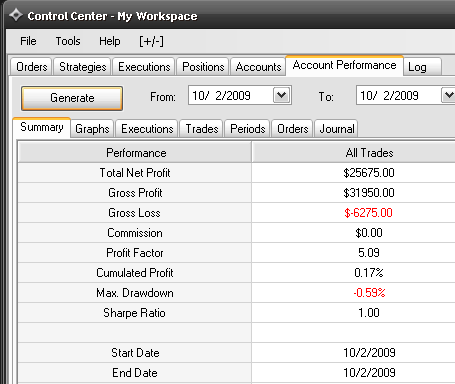Expand the To date dropdown arrow

pos(448,95)
